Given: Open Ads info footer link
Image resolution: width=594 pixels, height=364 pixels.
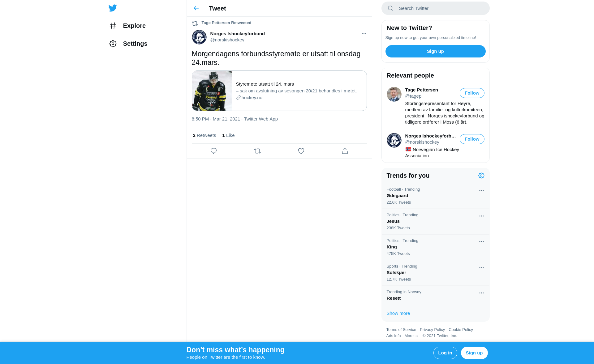Looking at the screenshot, I should [x=393, y=336].
